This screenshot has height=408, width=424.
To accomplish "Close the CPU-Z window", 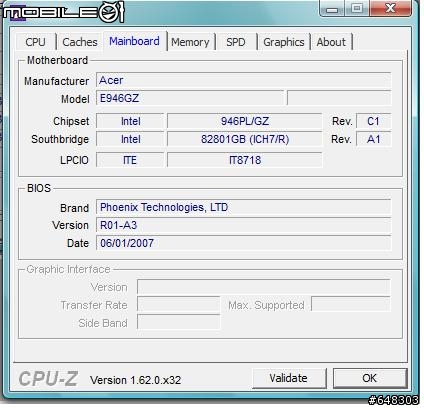I will [390, 8].
